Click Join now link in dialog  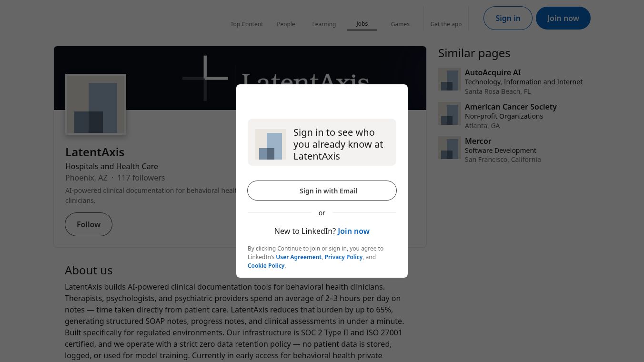[x=353, y=231]
